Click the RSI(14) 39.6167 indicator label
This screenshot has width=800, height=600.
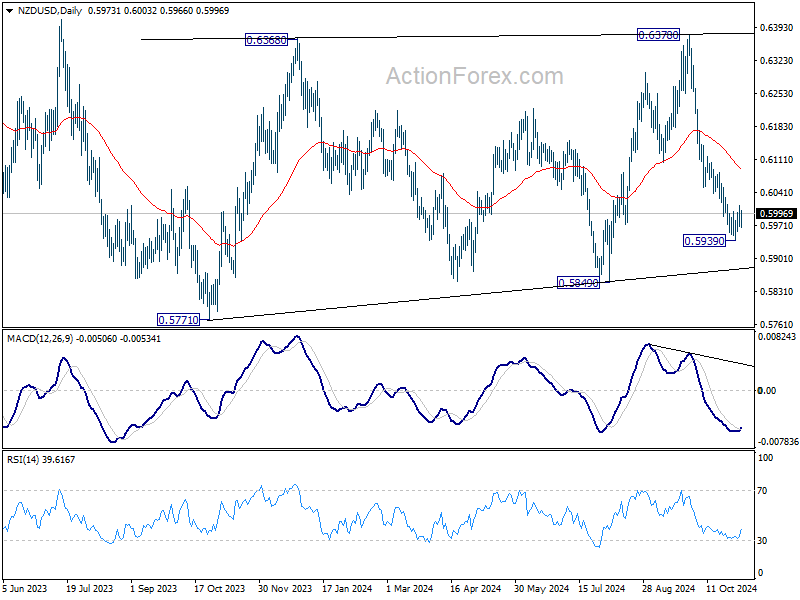[41, 460]
